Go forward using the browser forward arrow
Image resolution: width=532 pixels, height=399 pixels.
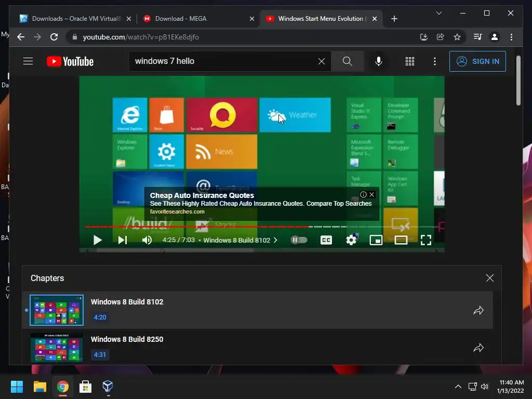(37, 37)
